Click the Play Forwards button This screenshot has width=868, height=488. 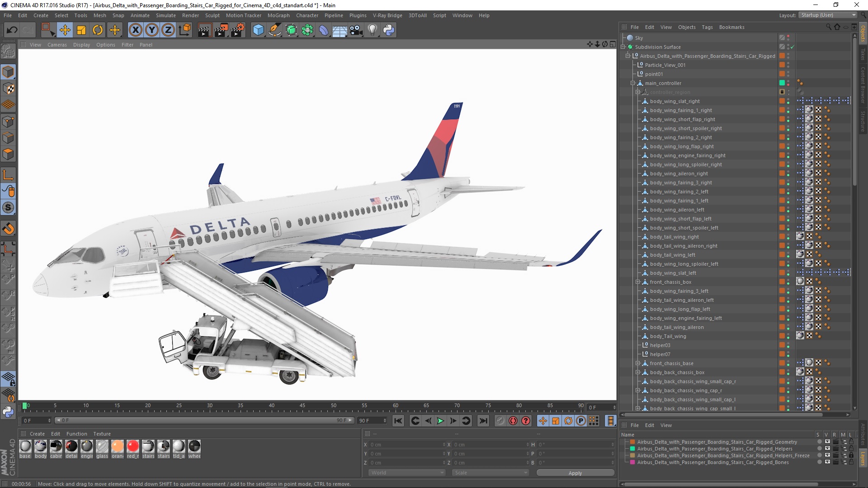point(440,421)
